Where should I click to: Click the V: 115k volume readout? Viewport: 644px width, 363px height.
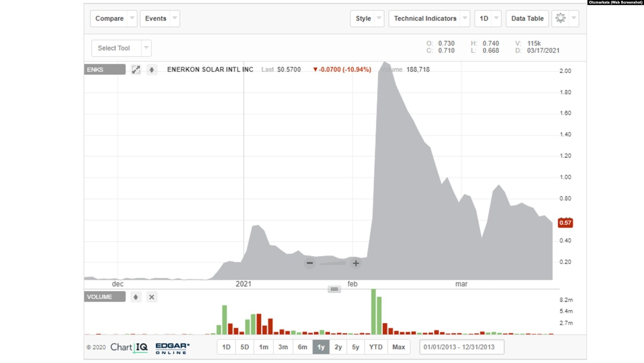pos(528,43)
